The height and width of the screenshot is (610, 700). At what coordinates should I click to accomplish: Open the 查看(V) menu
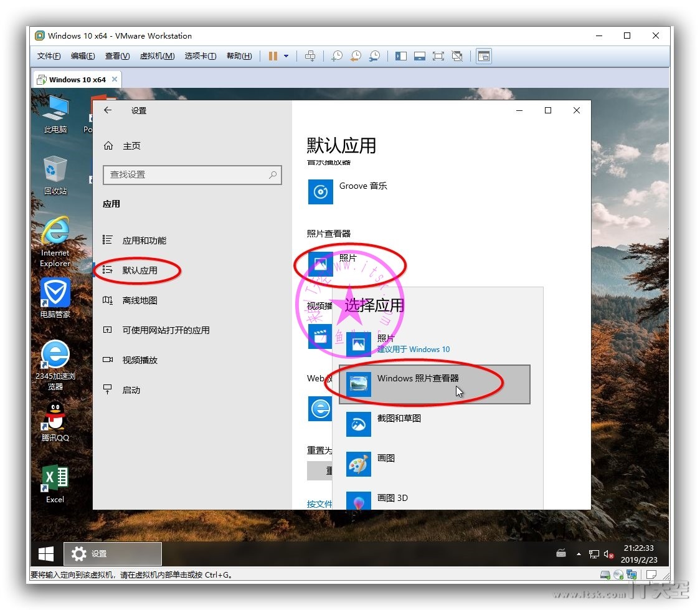[118, 56]
